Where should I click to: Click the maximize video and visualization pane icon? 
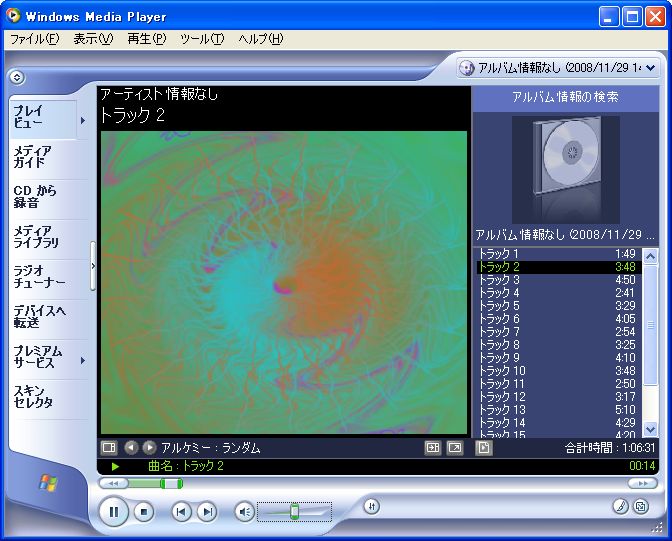pos(433,448)
